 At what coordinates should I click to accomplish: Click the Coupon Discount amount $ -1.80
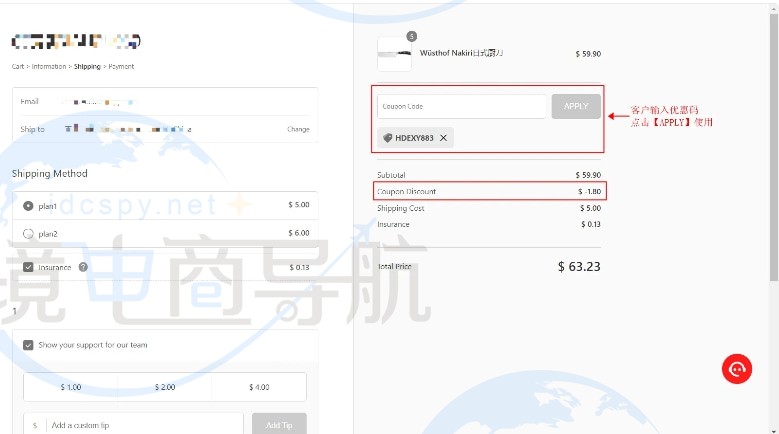pos(589,191)
